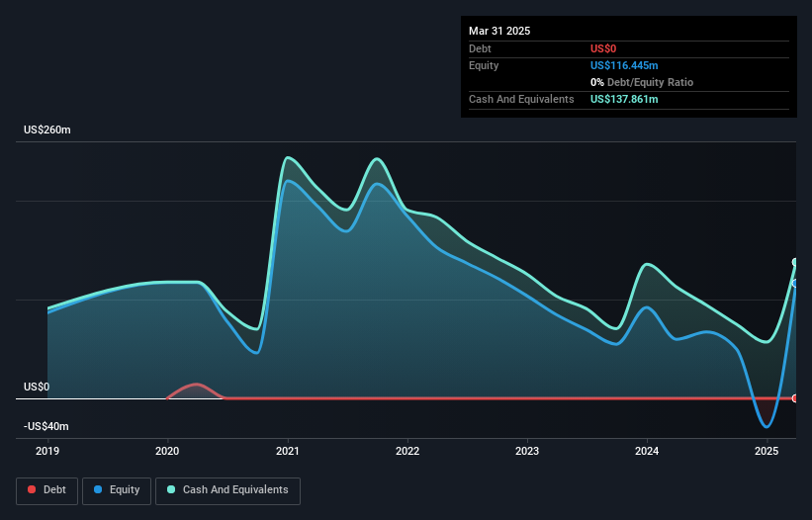Click the Debt row label in tooltip

point(480,48)
